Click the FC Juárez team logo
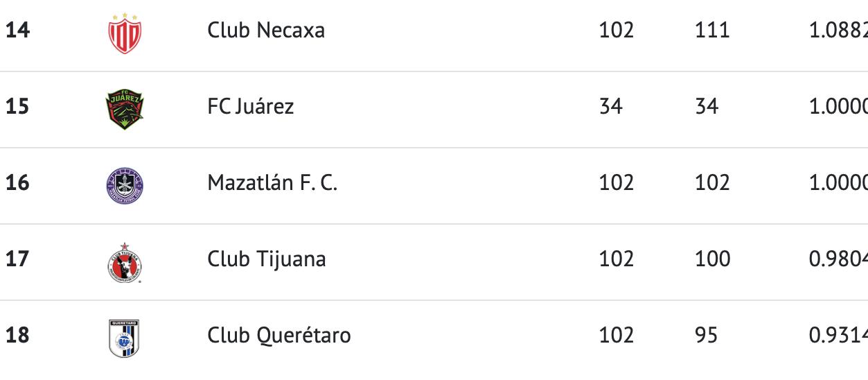The image size is (868, 380). 125,107
